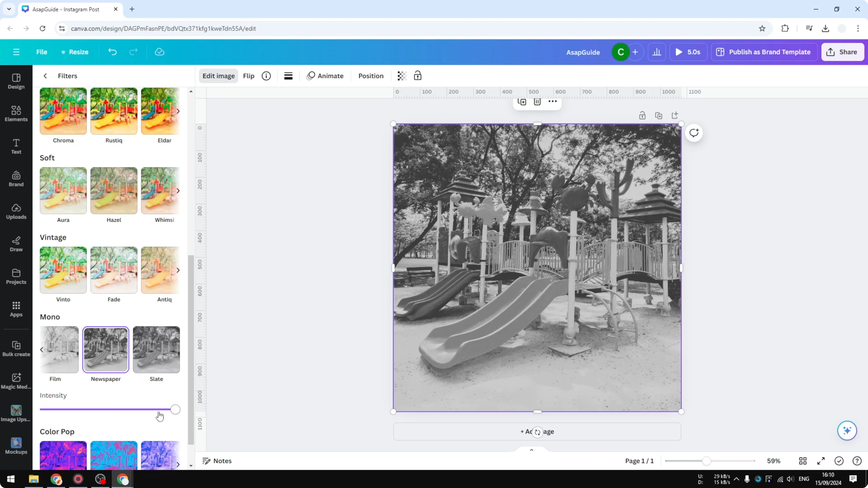
Task: Click the Add page button
Action: 537,431
